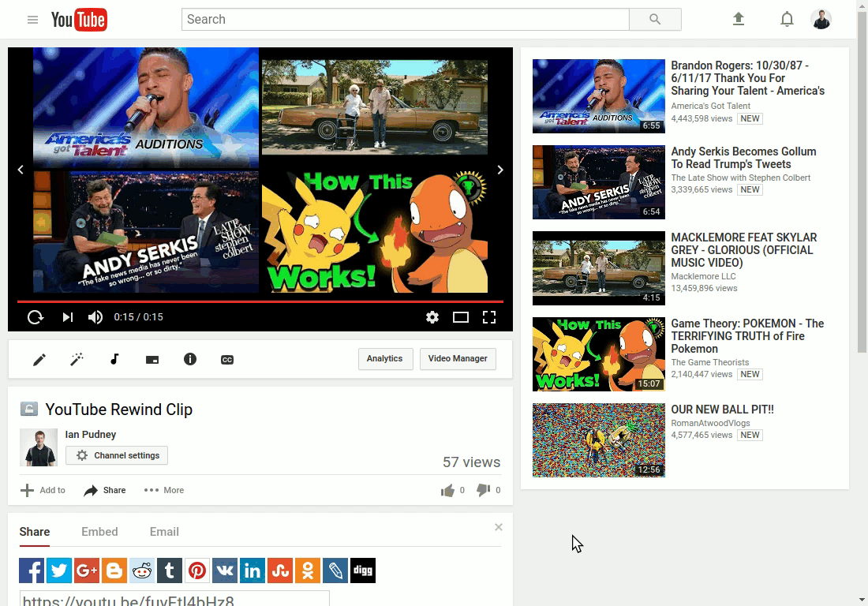The width and height of the screenshot is (868, 606).
Task: Click the Video Manager button
Action: pos(458,358)
